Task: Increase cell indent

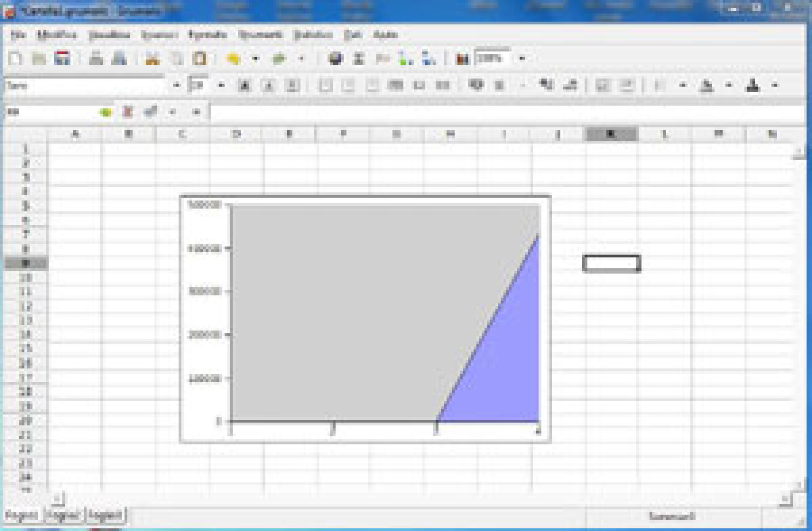Action: tap(627, 85)
